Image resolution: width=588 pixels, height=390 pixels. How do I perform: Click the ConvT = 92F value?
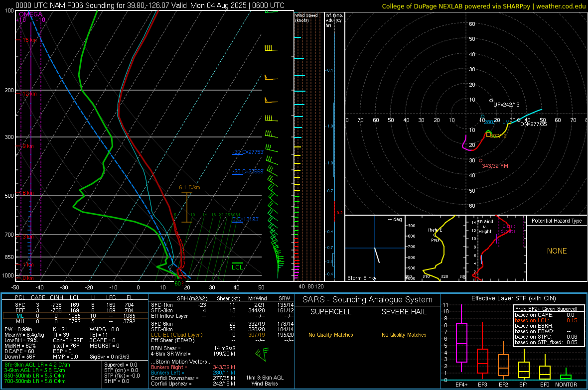pyautogui.click(x=68, y=340)
